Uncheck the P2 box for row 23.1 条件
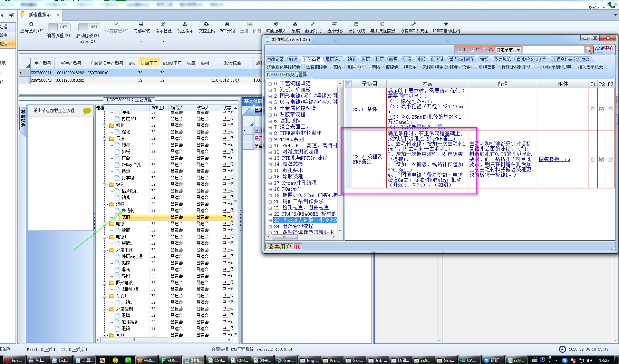Image resolution: width=619 pixels, height=364 pixels. point(601,109)
